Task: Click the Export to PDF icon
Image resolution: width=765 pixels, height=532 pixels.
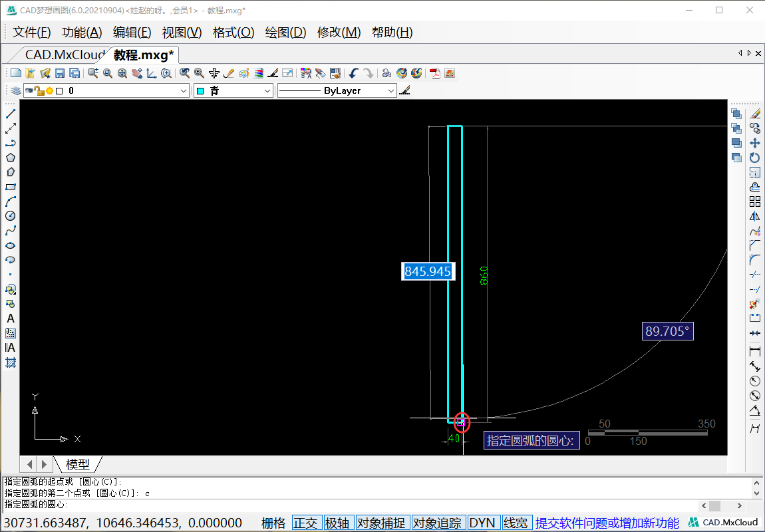Action: [434, 73]
